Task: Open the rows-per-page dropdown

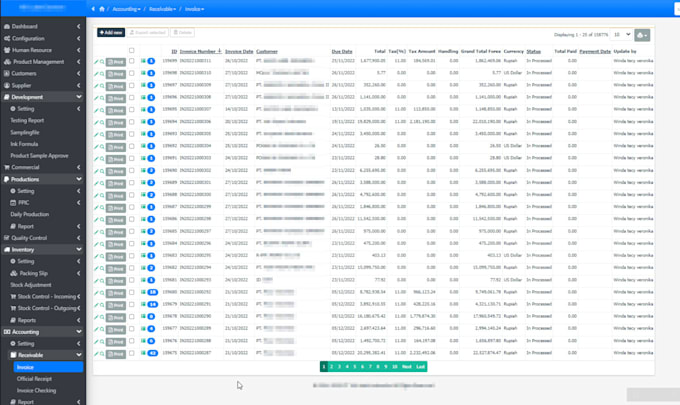Action: pyautogui.click(x=621, y=35)
